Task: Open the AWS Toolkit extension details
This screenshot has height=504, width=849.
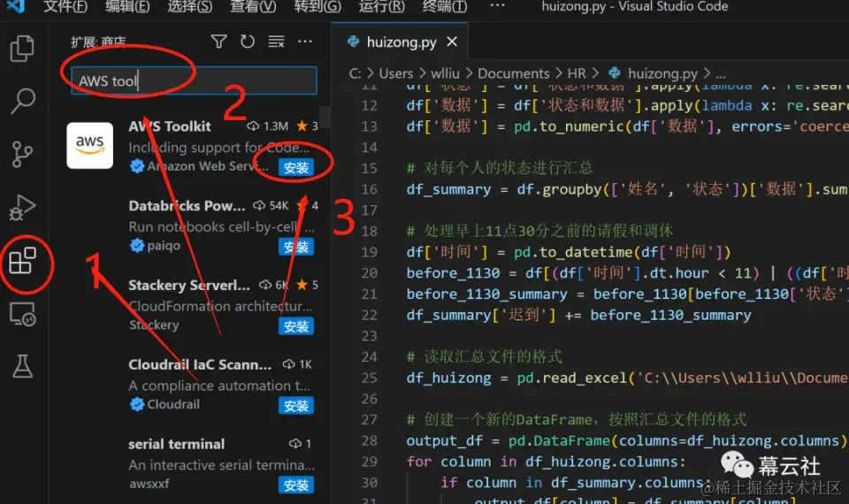Action: (170, 126)
